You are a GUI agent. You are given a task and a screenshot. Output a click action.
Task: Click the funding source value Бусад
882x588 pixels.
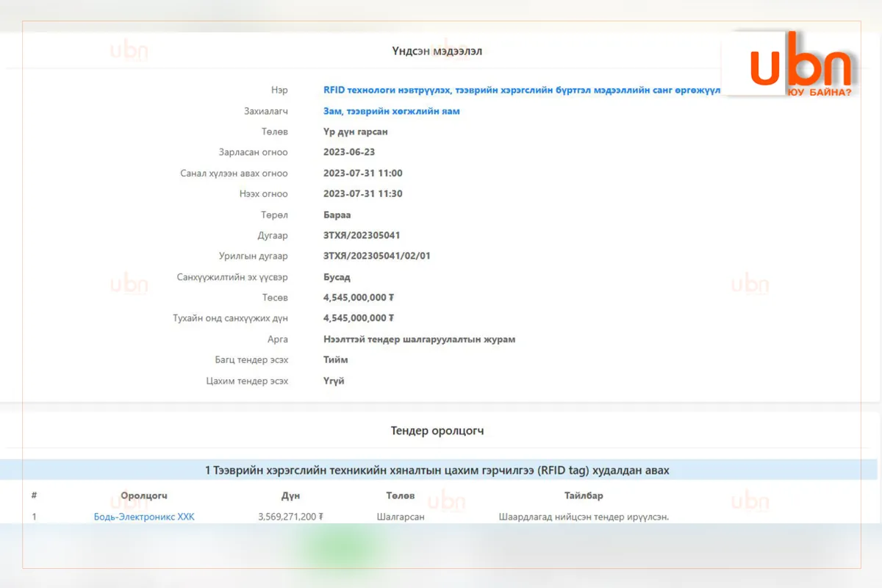click(x=337, y=277)
